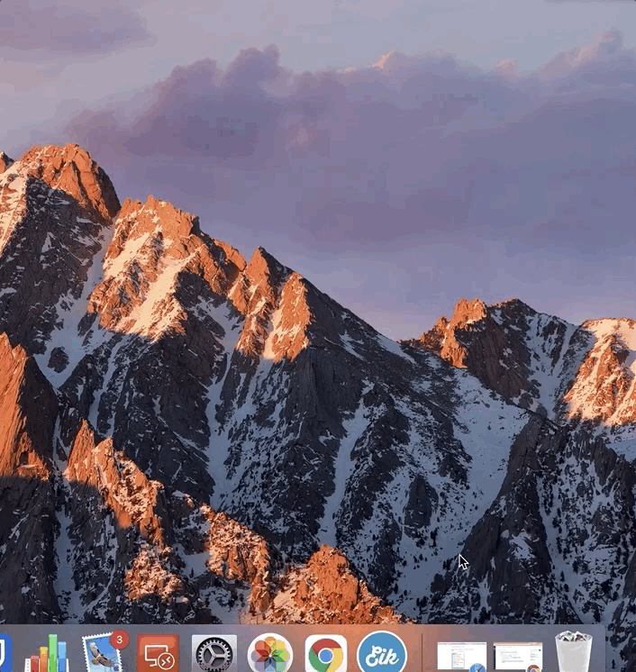Click the Chrome badge on minimized window
The image size is (636, 672).
pyautogui.click(x=533, y=667)
